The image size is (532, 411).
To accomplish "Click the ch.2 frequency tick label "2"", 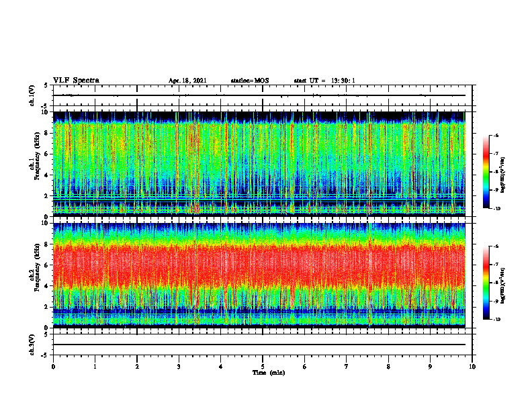I will (46, 307).
